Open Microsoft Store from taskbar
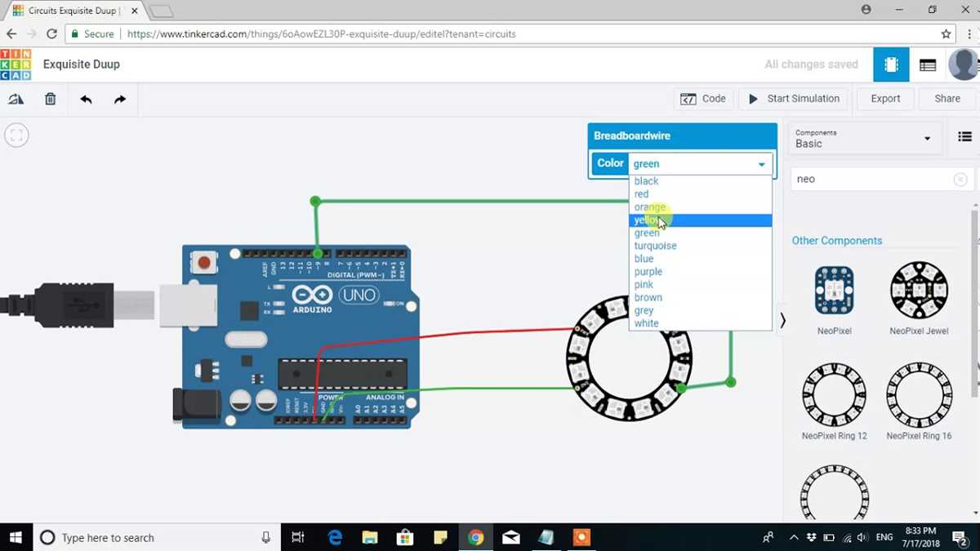Image resolution: width=980 pixels, height=551 pixels. [405, 537]
